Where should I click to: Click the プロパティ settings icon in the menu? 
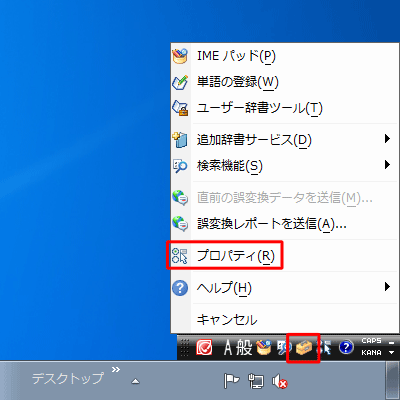coord(180,256)
